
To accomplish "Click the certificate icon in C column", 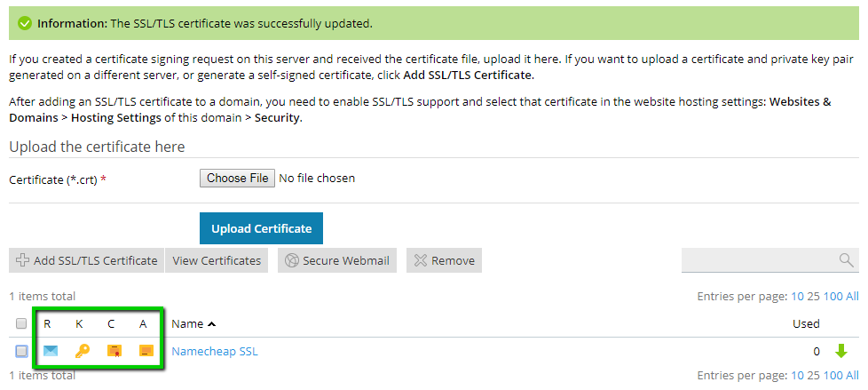I will tap(114, 351).
